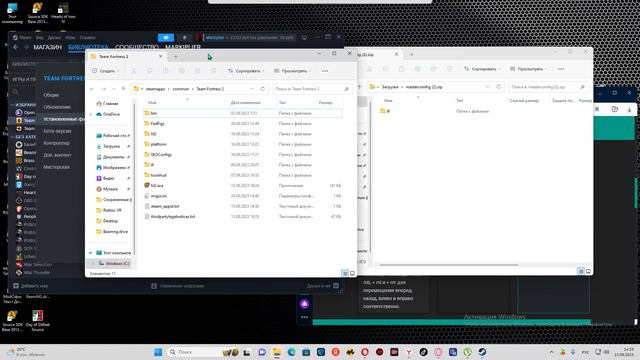Viewport: 640px width, 360px height.
Task: Select the bin folder
Action: pos(243,113)
